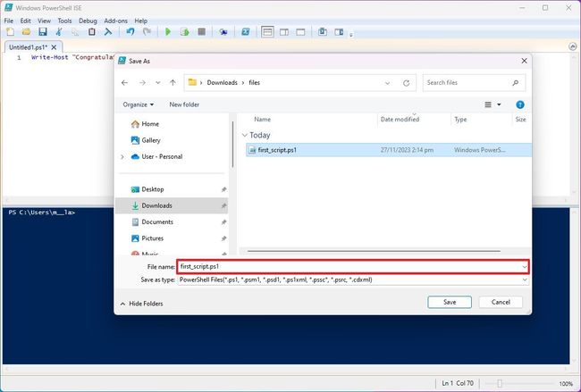Click the horizontal scrollbar in file list

tap(374, 251)
